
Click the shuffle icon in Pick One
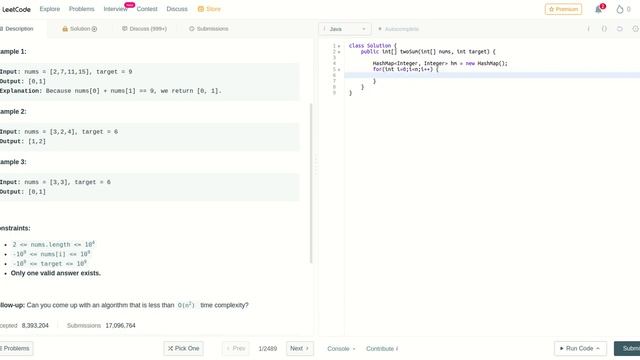(x=171, y=348)
